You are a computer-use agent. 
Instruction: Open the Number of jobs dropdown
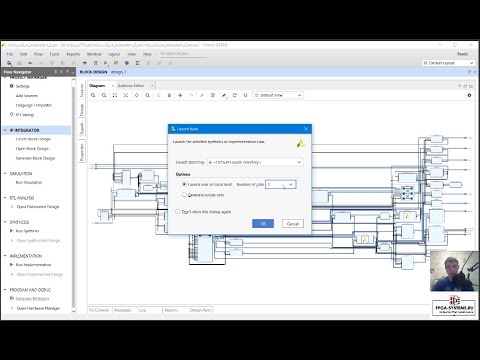click(281, 184)
